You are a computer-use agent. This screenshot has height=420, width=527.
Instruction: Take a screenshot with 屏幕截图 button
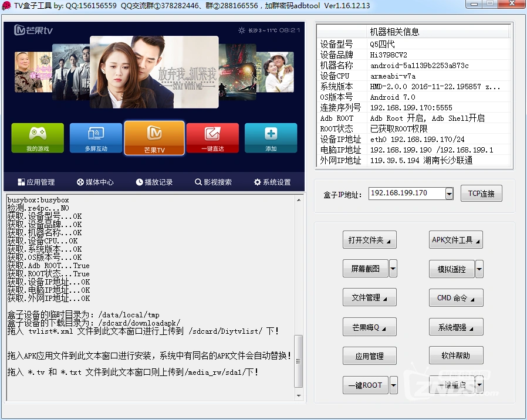tap(366, 269)
